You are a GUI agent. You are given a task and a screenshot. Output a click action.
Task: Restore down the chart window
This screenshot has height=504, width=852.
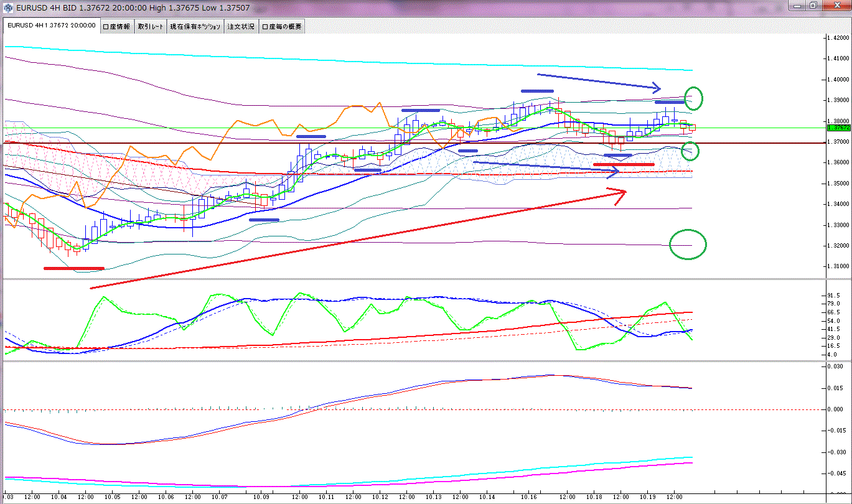(x=813, y=6)
